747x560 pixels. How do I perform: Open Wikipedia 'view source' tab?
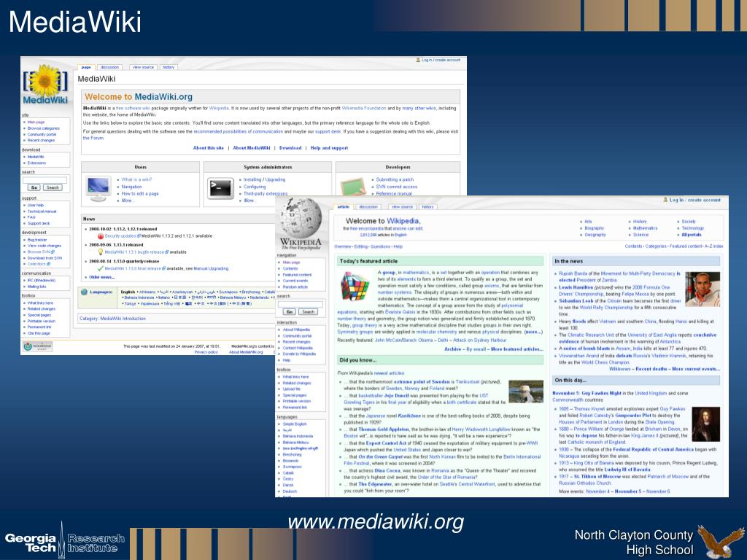click(402, 206)
